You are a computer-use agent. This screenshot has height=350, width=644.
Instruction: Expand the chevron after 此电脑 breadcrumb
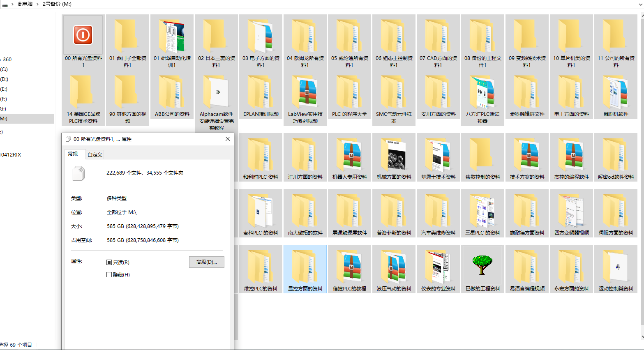tap(37, 4)
